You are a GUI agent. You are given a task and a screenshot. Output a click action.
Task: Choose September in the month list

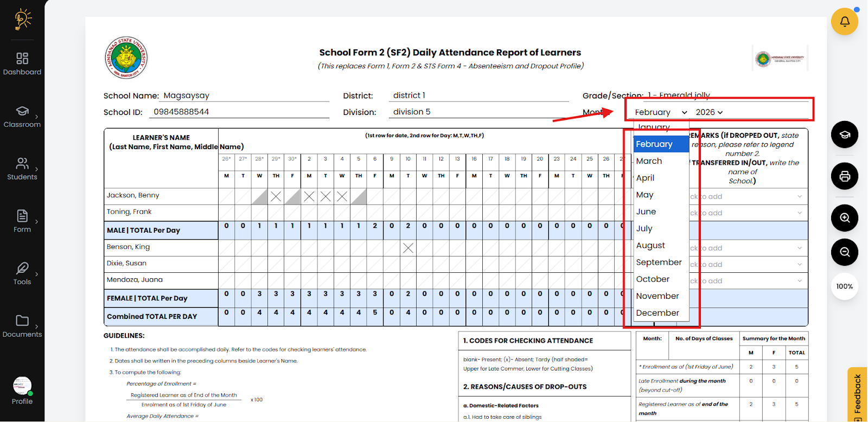[x=659, y=263]
